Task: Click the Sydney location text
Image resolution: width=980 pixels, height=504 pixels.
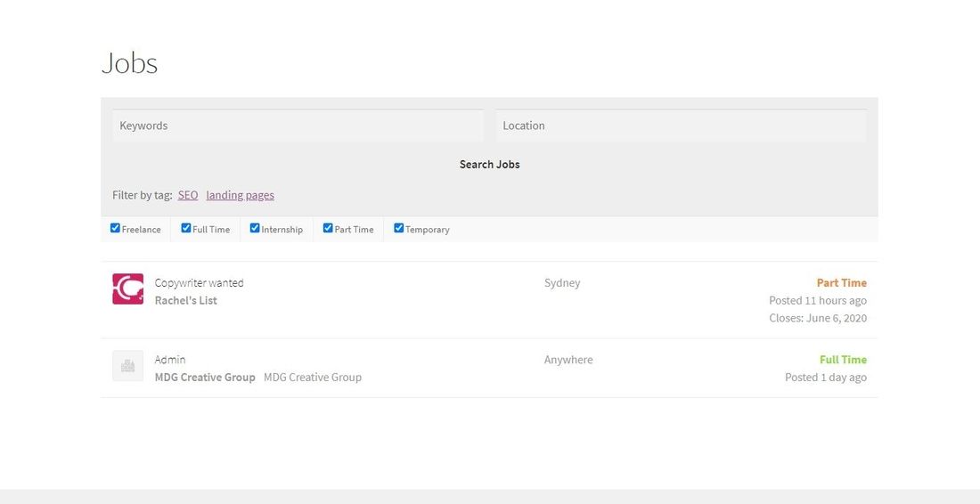Action: pyautogui.click(x=561, y=283)
